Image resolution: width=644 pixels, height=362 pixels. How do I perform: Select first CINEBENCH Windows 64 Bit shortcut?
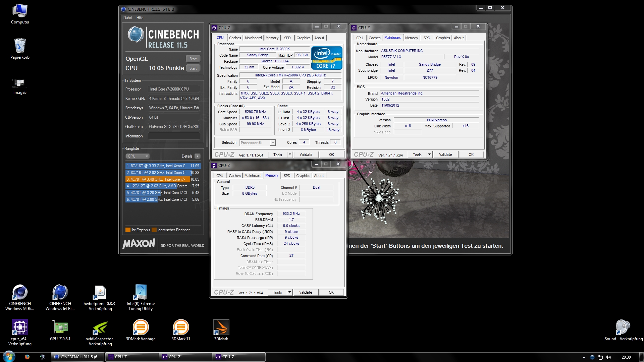20,297
